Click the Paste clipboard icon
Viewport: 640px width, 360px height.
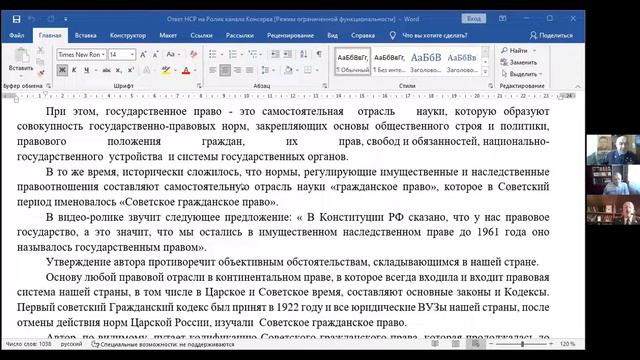point(21,56)
